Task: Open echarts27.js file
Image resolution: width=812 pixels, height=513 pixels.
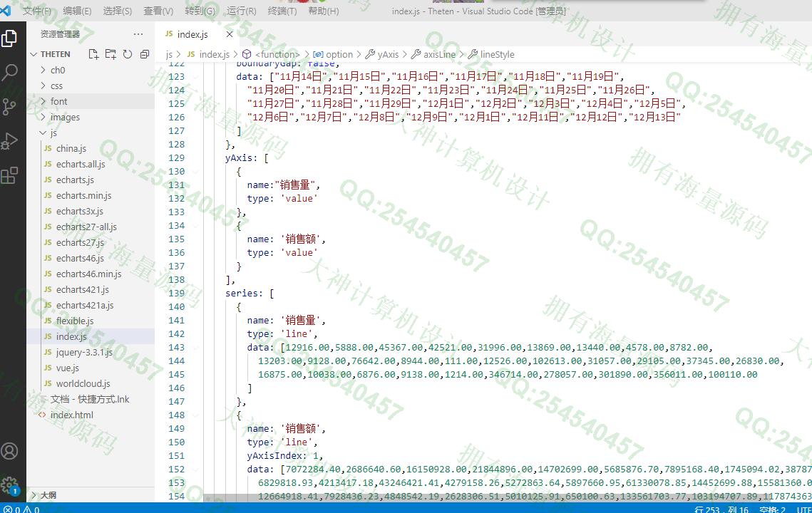Action: coord(91,242)
